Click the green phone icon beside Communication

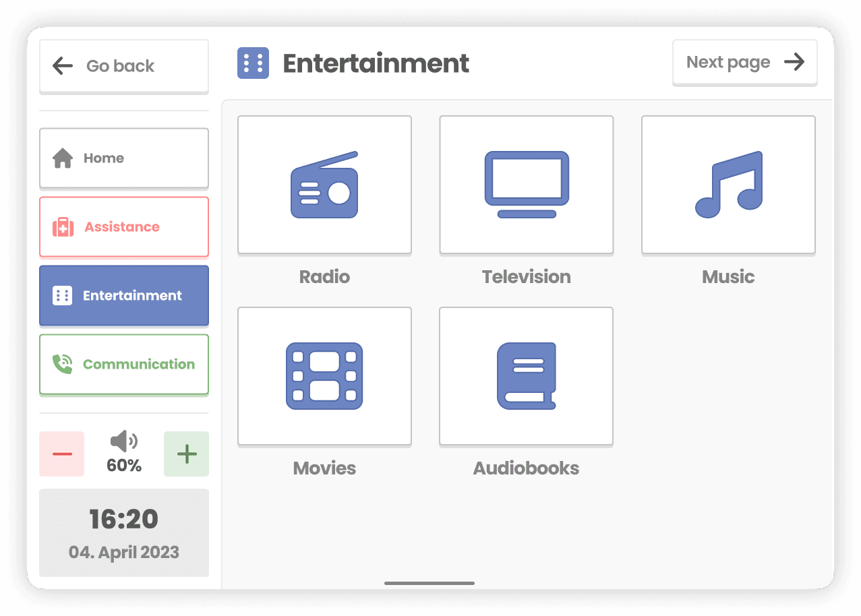click(x=63, y=364)
